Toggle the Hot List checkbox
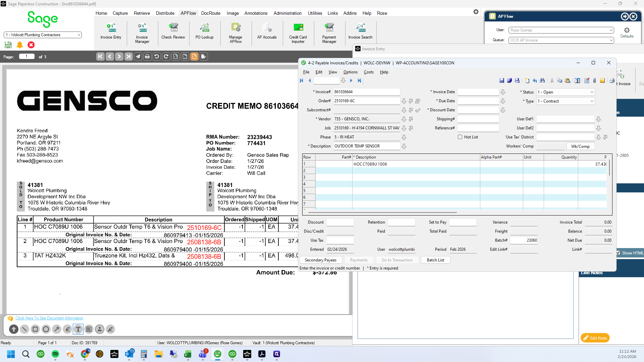The image size is (644, 362). 460,137
